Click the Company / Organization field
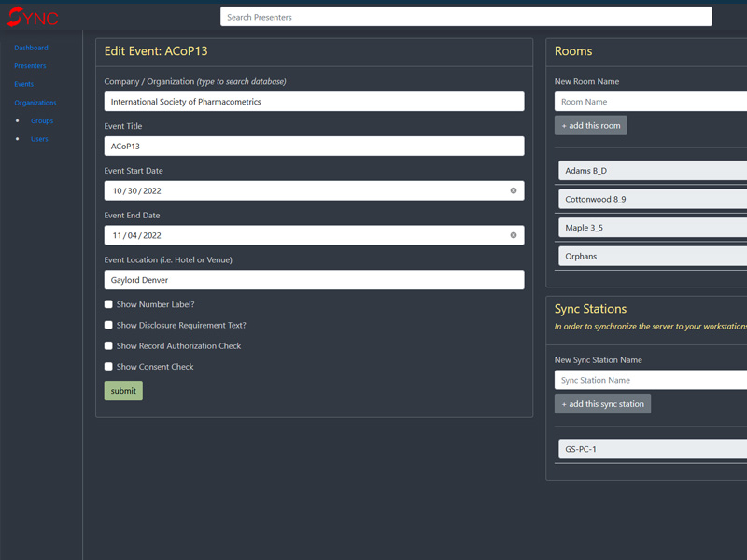This screenshot has height=560, width=747. (315, 102)
